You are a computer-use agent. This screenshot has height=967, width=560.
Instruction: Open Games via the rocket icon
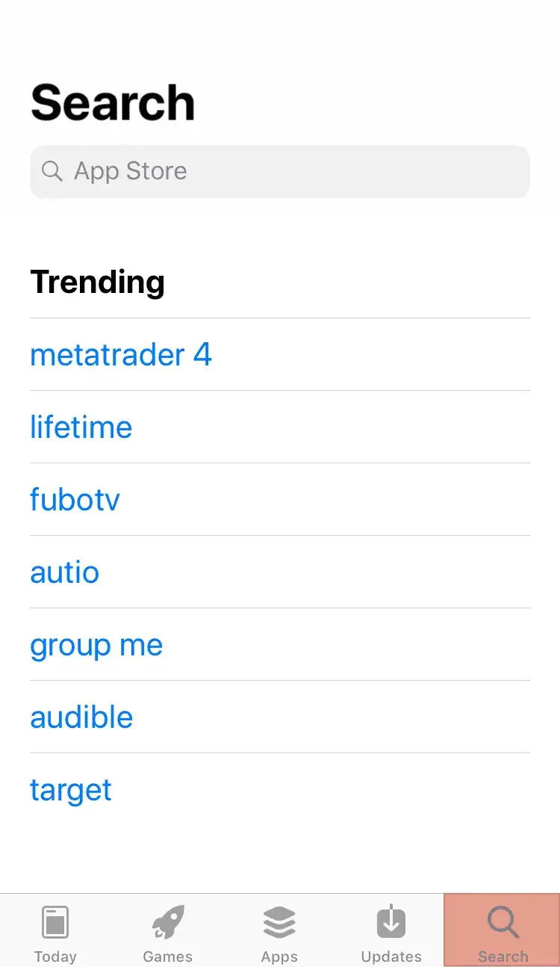tap(168, 922)
